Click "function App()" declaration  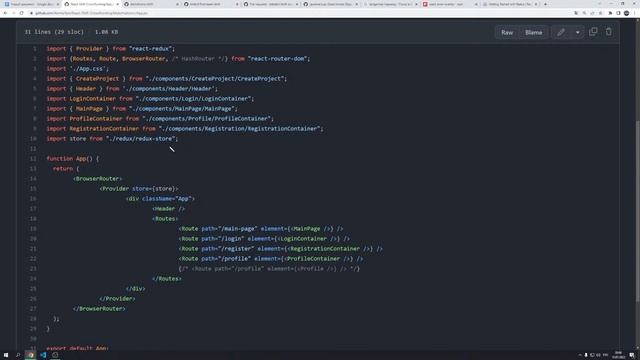tap(69, 159)
